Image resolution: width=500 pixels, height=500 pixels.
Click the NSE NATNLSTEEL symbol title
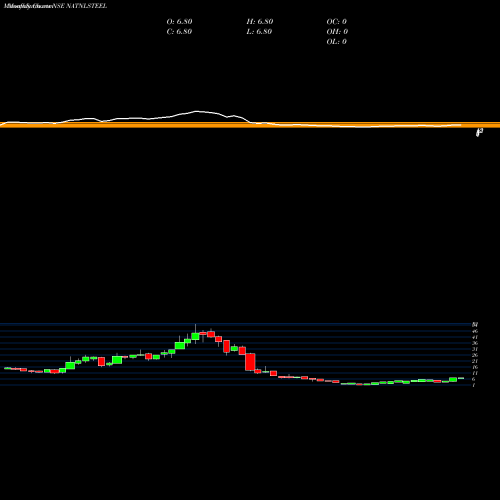point(80,6)
